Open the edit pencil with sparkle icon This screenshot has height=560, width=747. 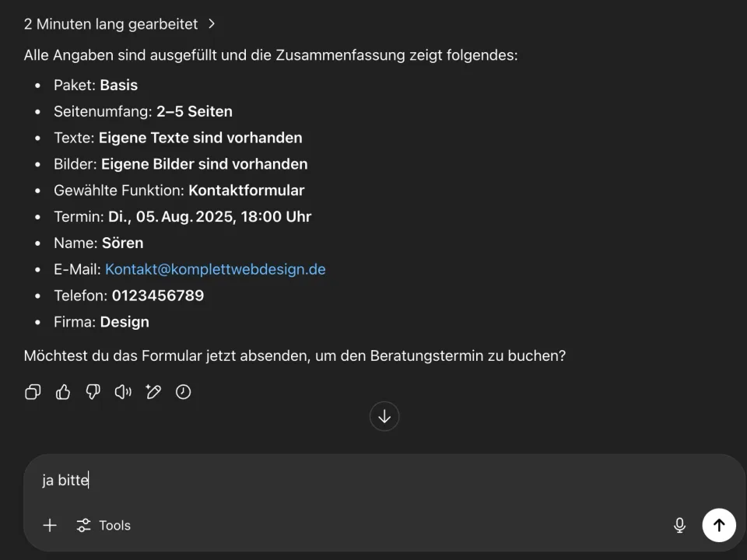point(153,392)
